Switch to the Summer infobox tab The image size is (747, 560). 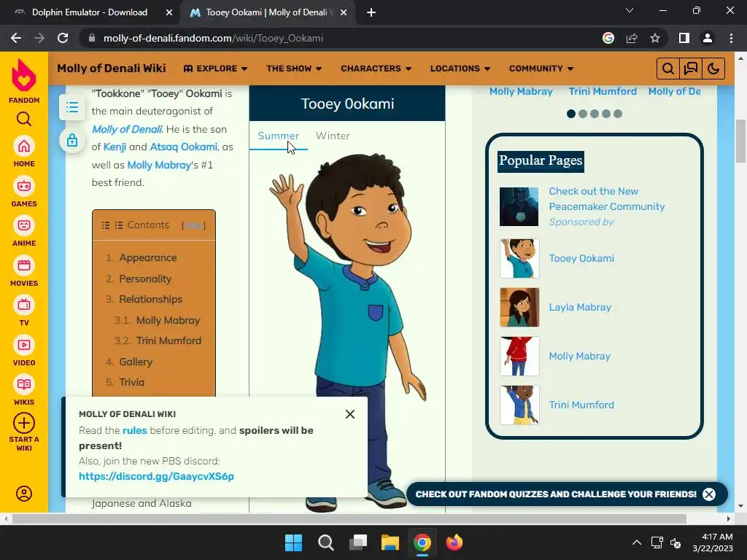pyautogui.click(x=279, y=136)
